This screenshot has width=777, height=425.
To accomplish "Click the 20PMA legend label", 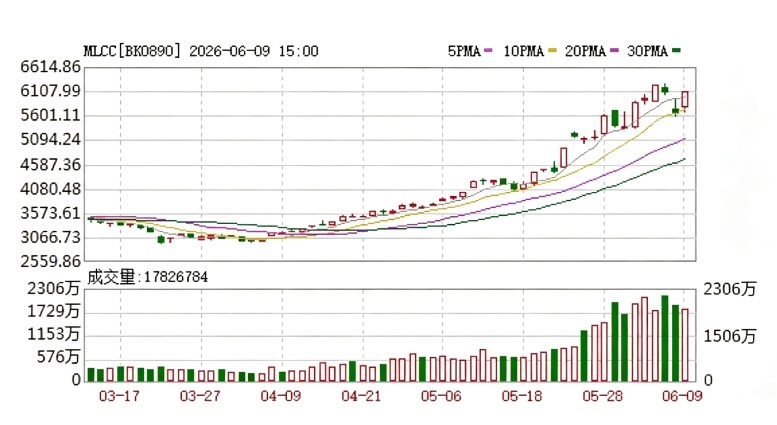I will (585, 51).
